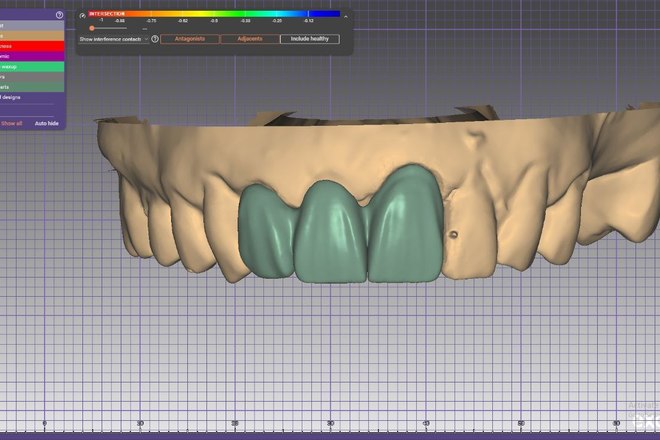Open help icon next to Show interference contacts
This screenshot has height=440, width=660.
coord(155,39)
